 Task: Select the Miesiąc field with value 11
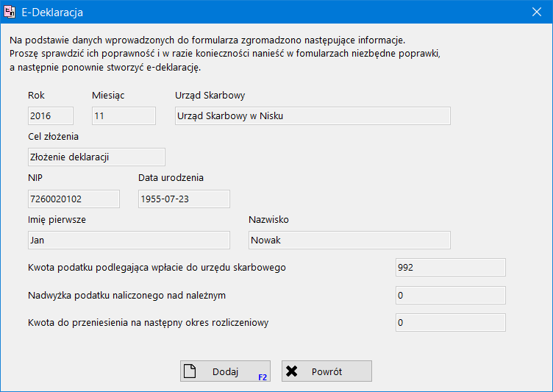click(124, 115)
